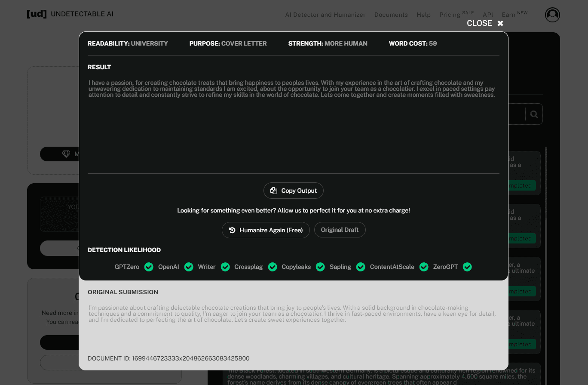The height and width of the screenshot is (385, 588).
Task: Click the history icon in Humanize Again
Action: (232, 230)
